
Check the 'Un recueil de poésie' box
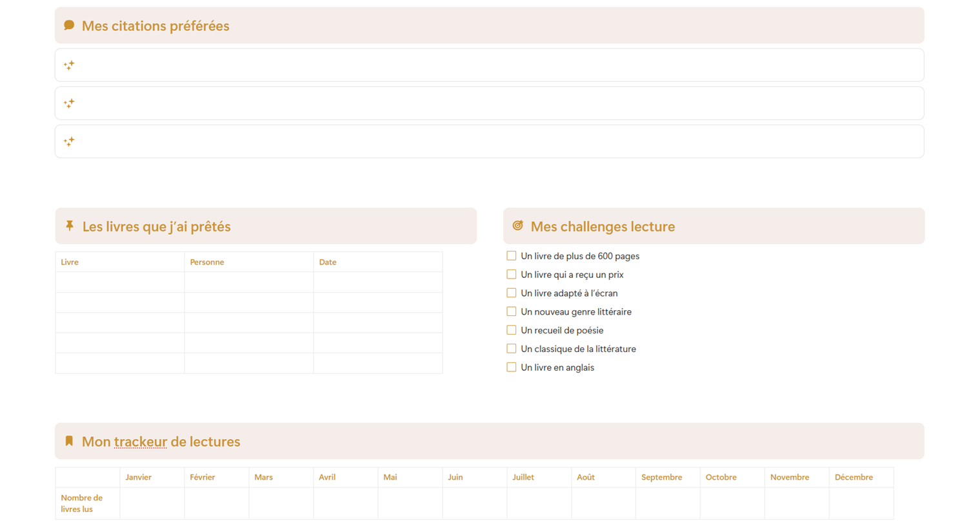[x=512, y=330]
